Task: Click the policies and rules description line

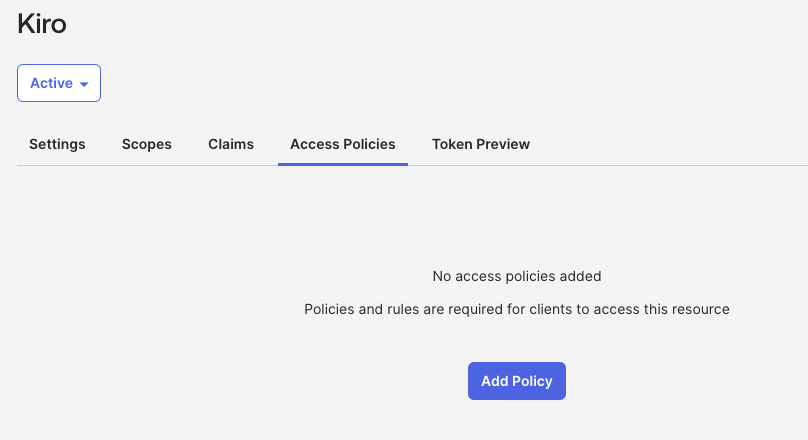Action: coord(517,310)
